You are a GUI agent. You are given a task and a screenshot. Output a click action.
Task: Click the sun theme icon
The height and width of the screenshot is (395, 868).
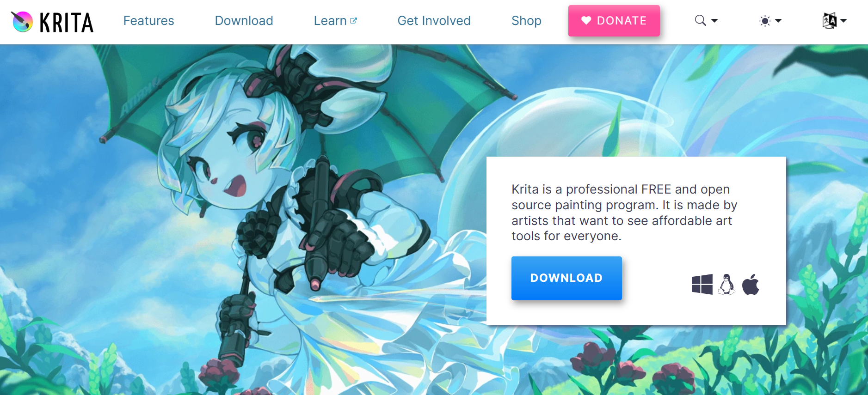765,21
